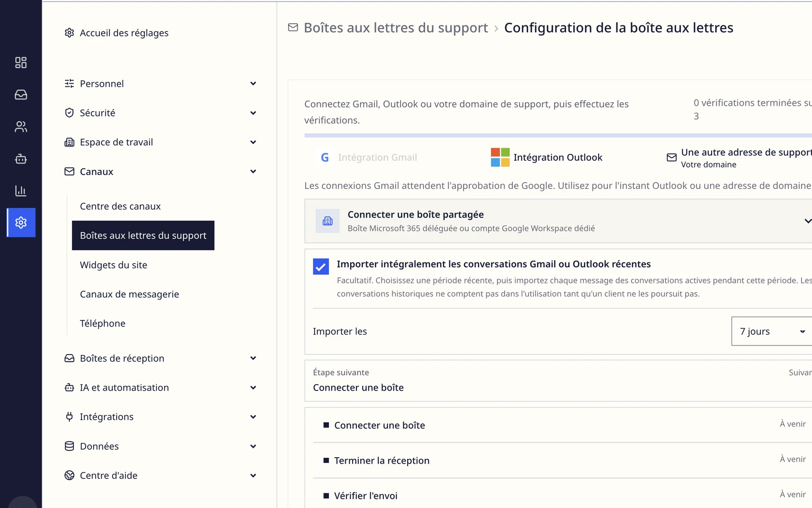This screenshot has width=812, height=508.
Task: Open the bot icon in left rail
Action: click(21, 159)
